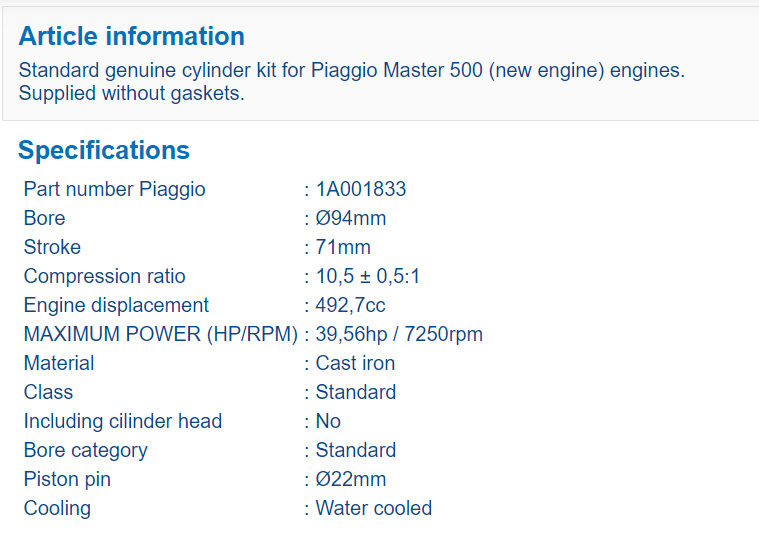759x546 pixels.
Task: Click the Including cilinder head label
Action: [122, 421]
